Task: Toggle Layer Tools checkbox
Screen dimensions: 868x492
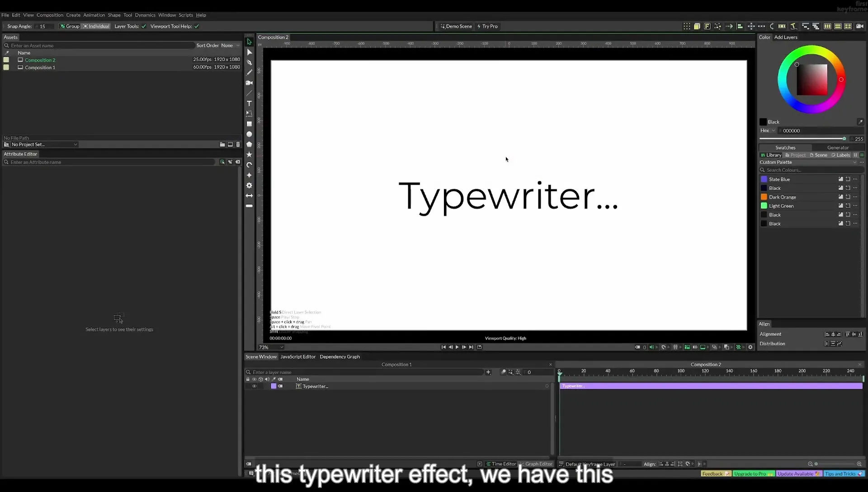Action: pos(144,26)
